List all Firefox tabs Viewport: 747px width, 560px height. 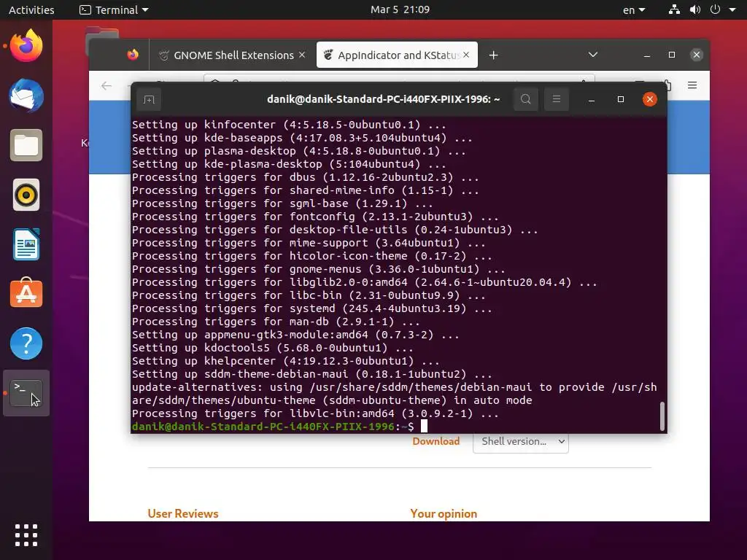(x=592, y=55)
